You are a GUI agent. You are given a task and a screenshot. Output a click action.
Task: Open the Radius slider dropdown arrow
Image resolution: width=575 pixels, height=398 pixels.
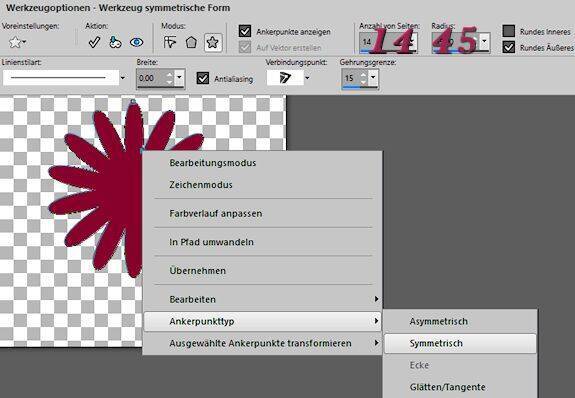coord(485,41)
